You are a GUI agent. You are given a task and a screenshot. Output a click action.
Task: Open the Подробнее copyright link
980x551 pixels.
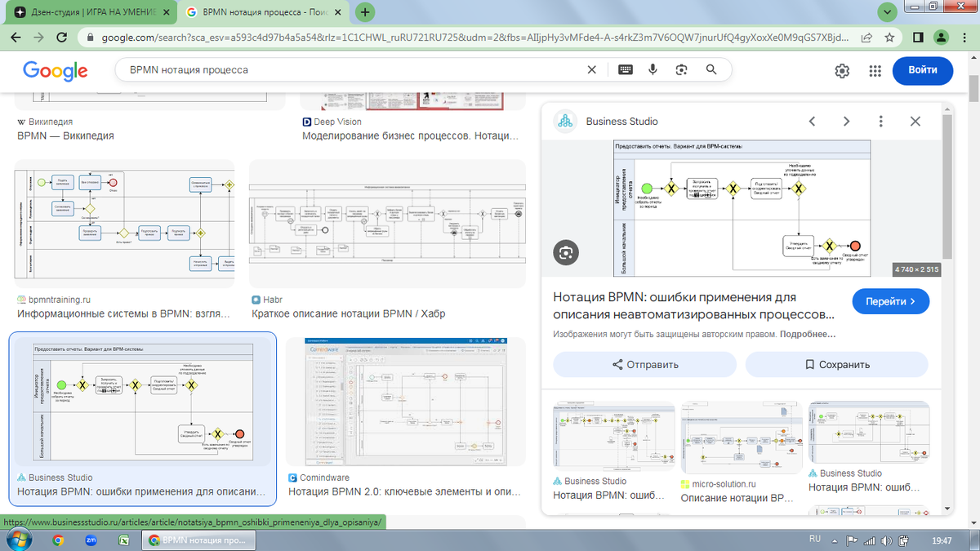[808, 335]
